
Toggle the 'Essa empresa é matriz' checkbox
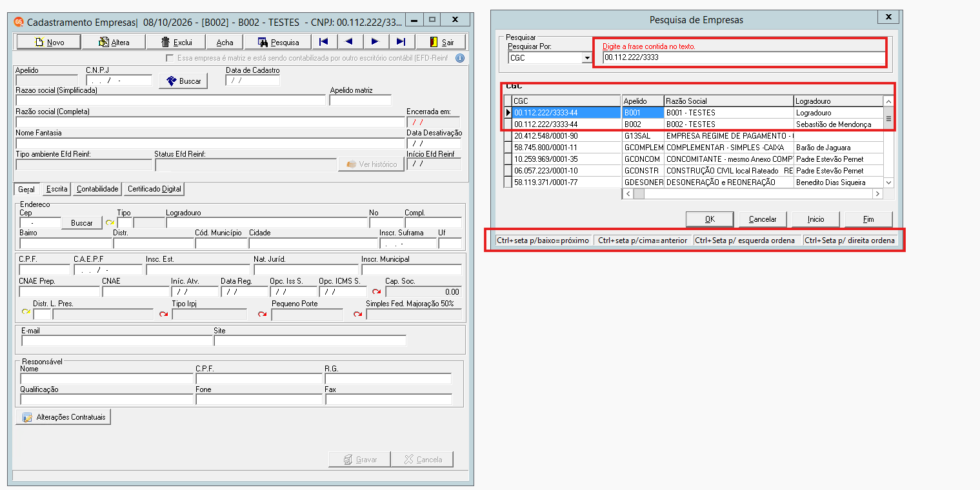(170, 58)
